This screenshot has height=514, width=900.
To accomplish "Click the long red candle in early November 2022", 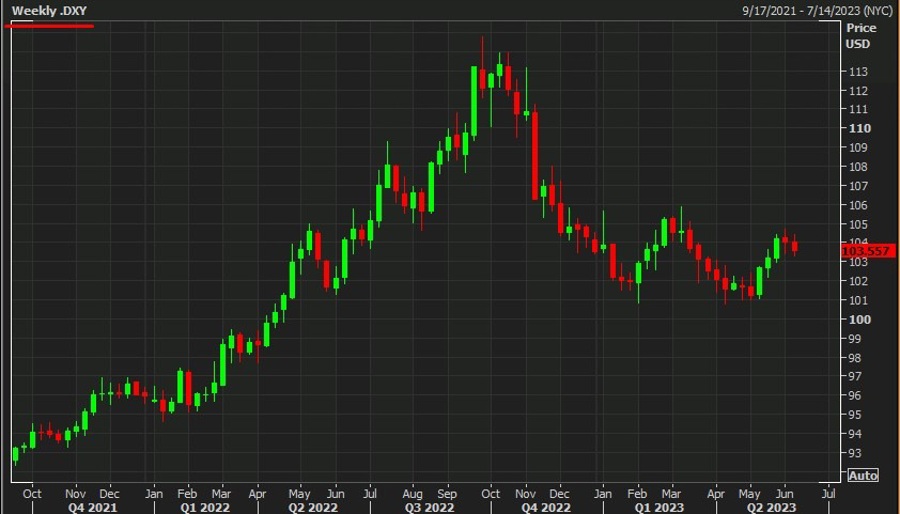I will point(535,155).
